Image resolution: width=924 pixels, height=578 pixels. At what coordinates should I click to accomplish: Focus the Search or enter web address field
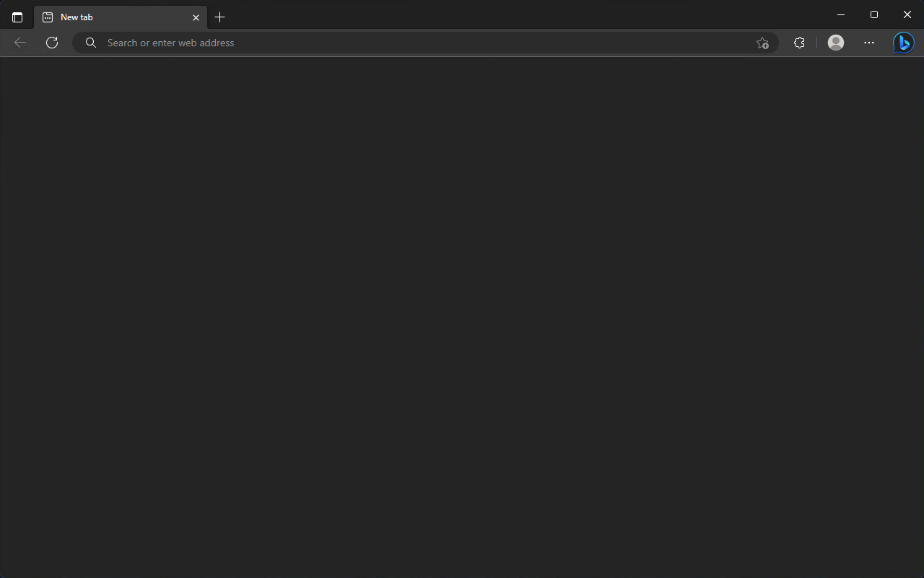426,43
